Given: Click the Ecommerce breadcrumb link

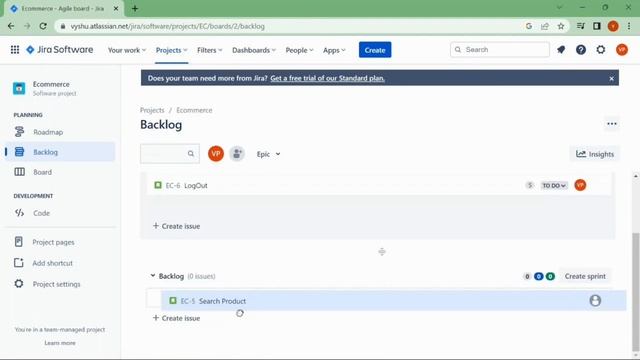Looking at the screenshot, I should [194, 110].
